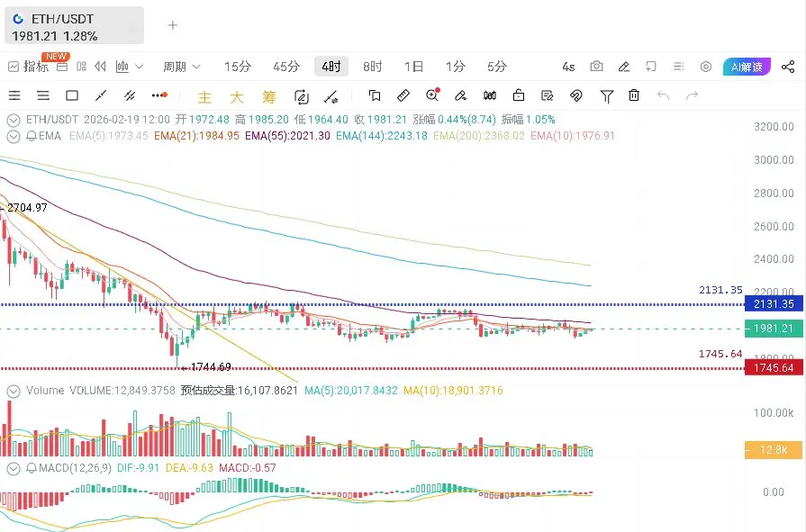Open the 周期 period dropdown
Viewport: 806px width, 532px height.
(181, 67)
